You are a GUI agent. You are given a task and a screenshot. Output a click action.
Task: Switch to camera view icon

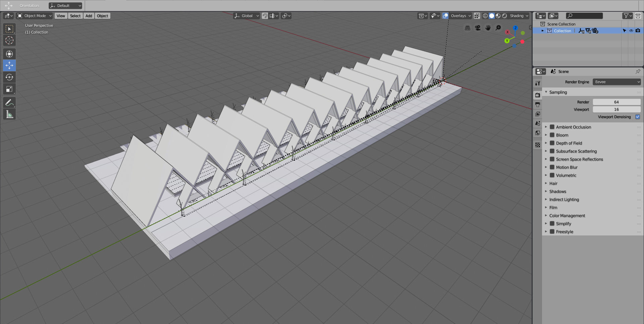(x=478, y=28)
